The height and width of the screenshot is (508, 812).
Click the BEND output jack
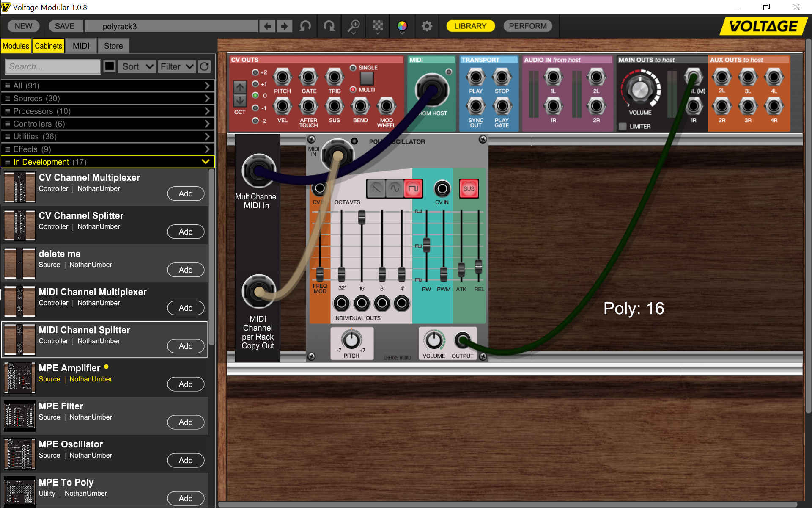point(360,106)
